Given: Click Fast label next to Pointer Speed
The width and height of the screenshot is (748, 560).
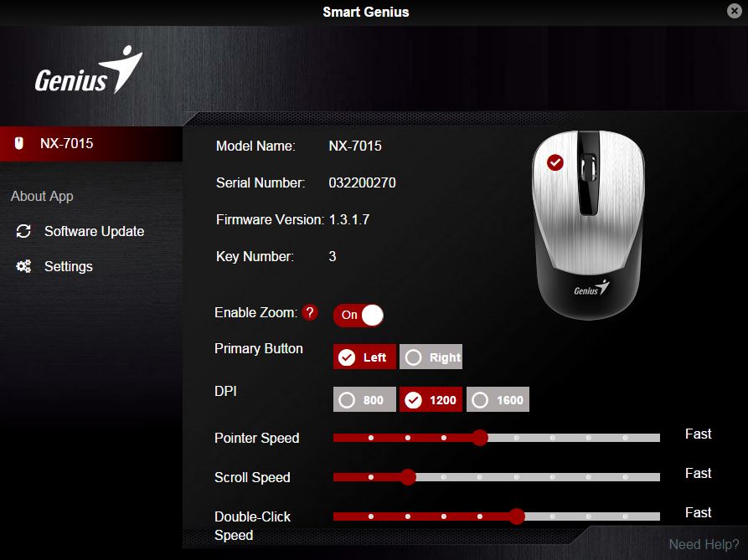Looking at the screenshot, I should pyautogui.click(x=698, y=434).
